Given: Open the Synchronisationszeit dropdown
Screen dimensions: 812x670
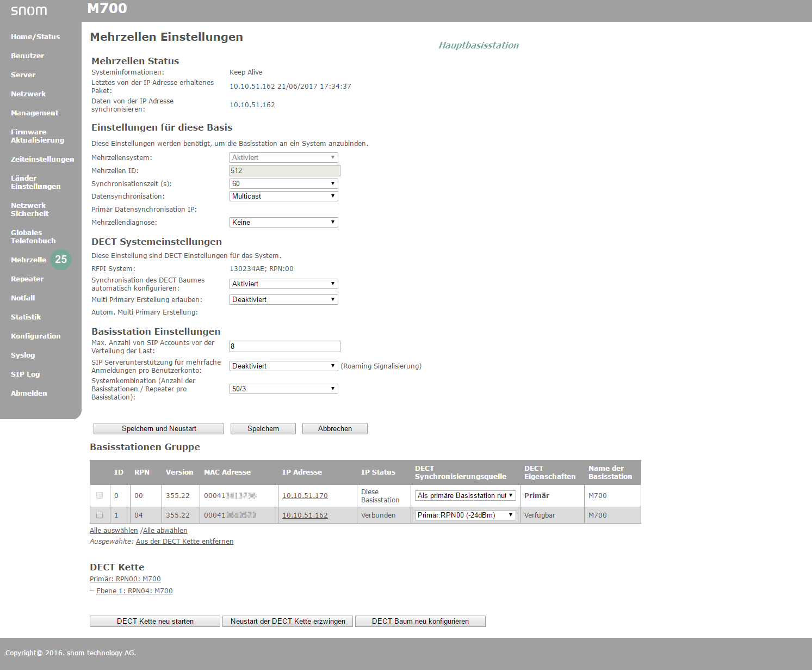Looking at the screenshot, I should pos(283,184).
